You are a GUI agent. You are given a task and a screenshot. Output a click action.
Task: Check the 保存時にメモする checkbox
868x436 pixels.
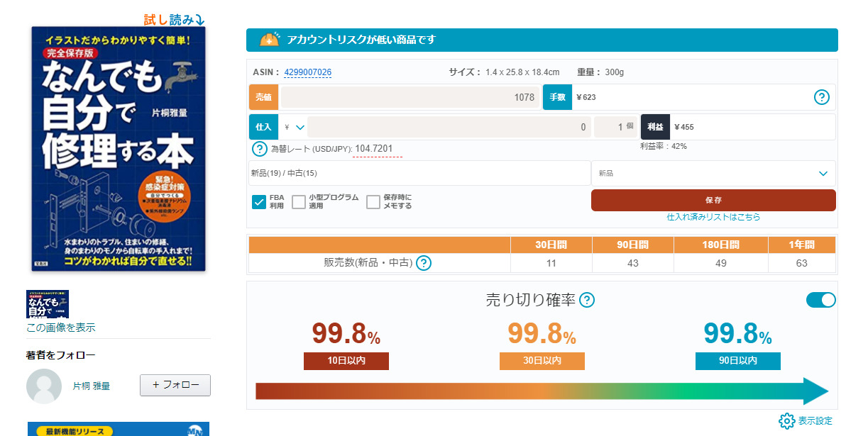373,201
